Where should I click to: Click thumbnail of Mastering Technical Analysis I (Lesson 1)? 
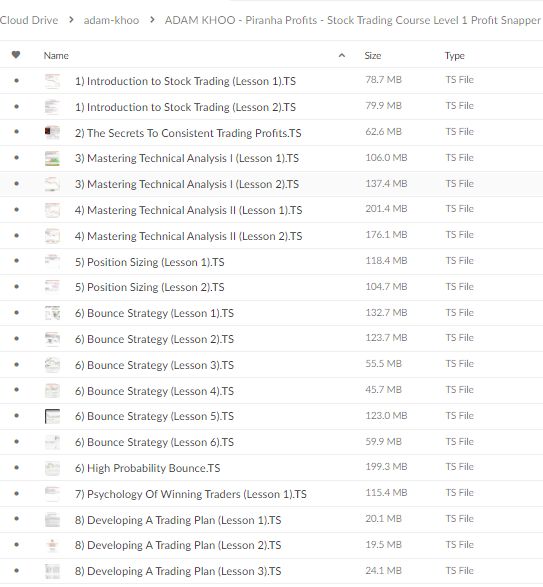click(x=52, y=158)
